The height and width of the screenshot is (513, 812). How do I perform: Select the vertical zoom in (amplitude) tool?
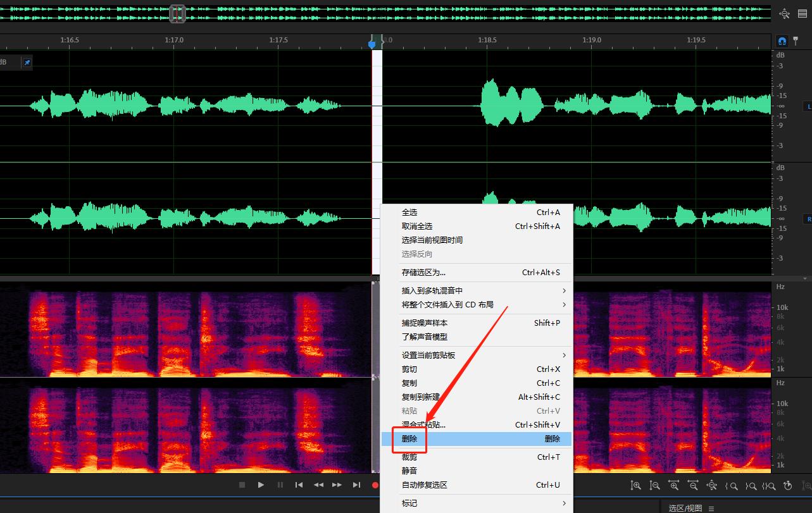coord(636,485)
